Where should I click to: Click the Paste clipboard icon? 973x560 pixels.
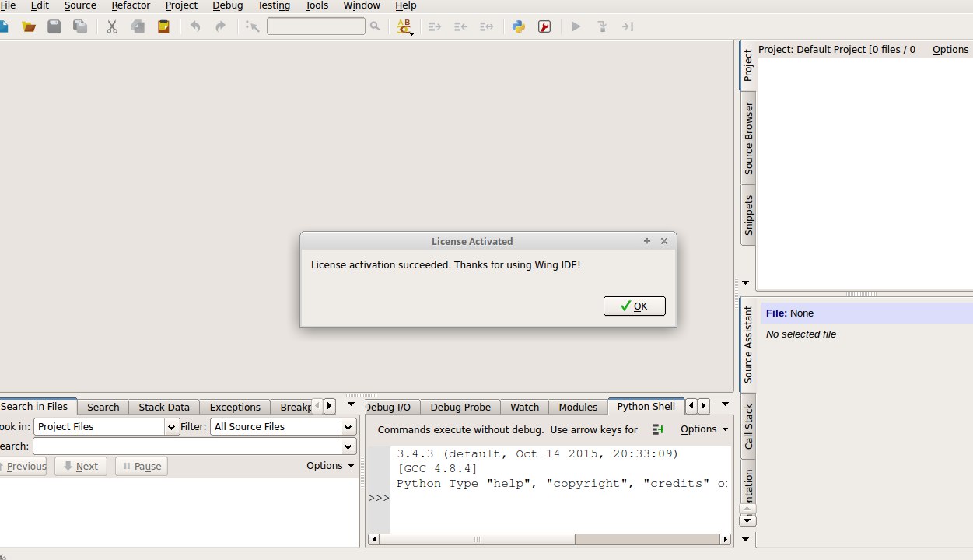163,26
